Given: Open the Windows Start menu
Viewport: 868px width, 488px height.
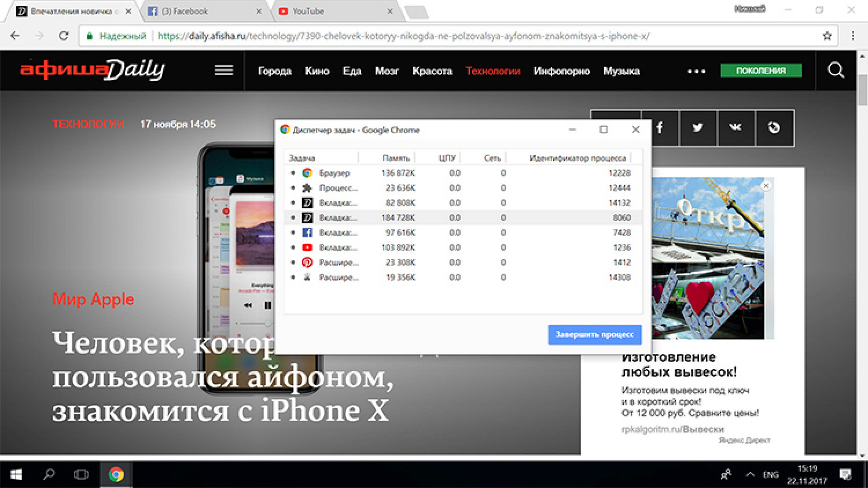Looking at the screenshot, I should [x=16, y=474].
